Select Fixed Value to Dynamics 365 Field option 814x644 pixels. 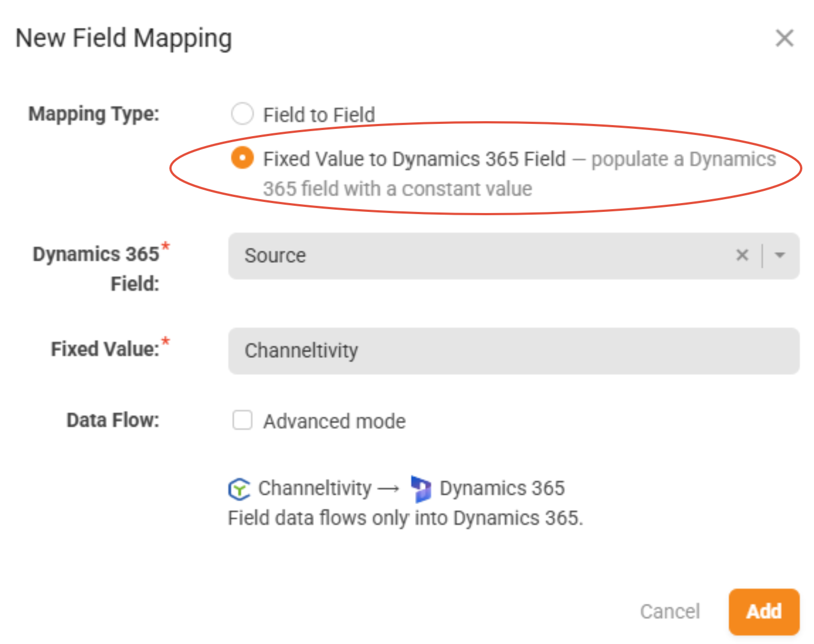pos(242,158)
